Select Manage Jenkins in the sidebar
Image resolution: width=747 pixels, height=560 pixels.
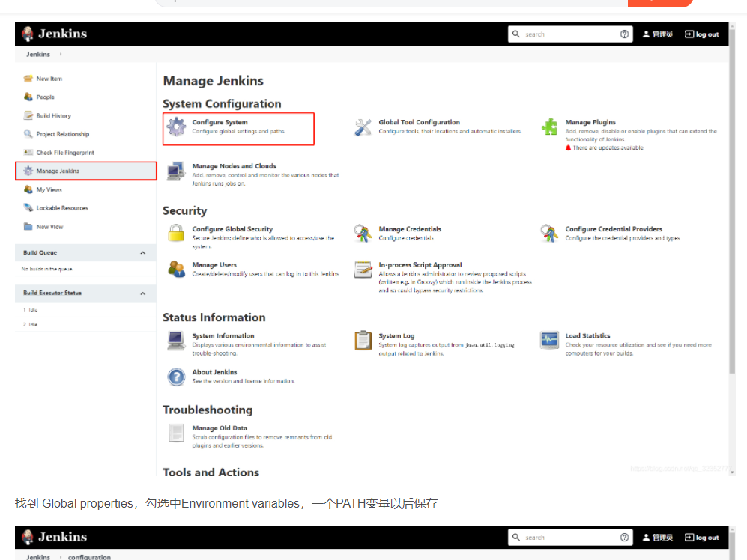pos(58,171)
